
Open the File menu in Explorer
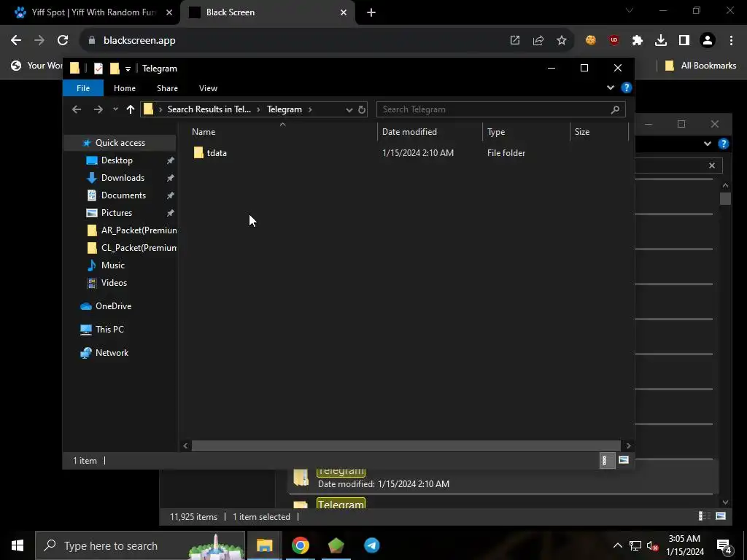coord(83,88)
